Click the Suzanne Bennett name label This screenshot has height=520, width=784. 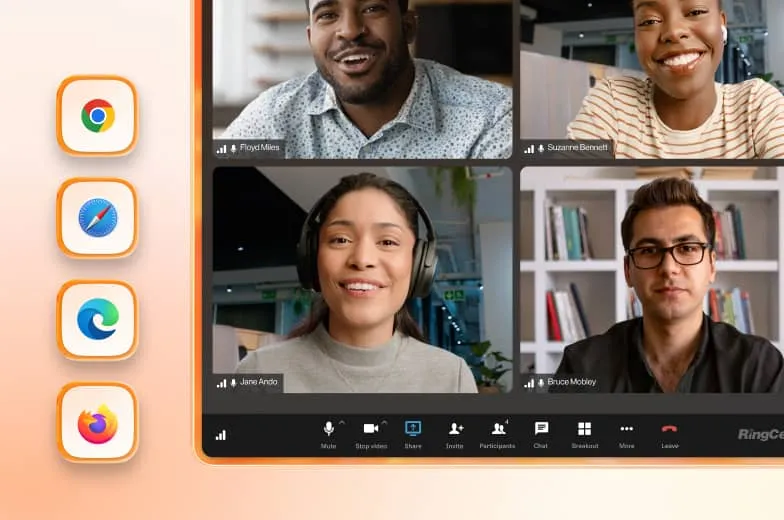coord(578,148)
